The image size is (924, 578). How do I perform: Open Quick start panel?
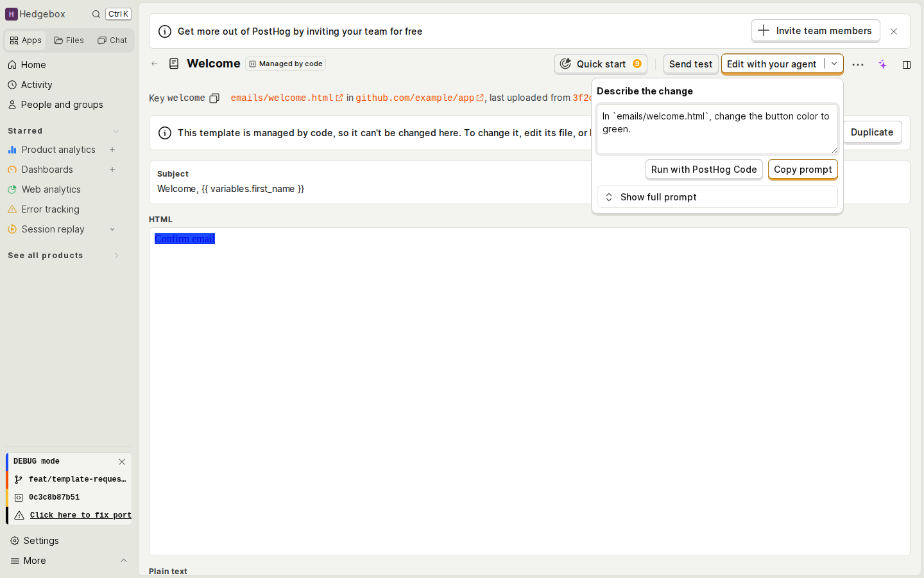[x=601, y=64]
